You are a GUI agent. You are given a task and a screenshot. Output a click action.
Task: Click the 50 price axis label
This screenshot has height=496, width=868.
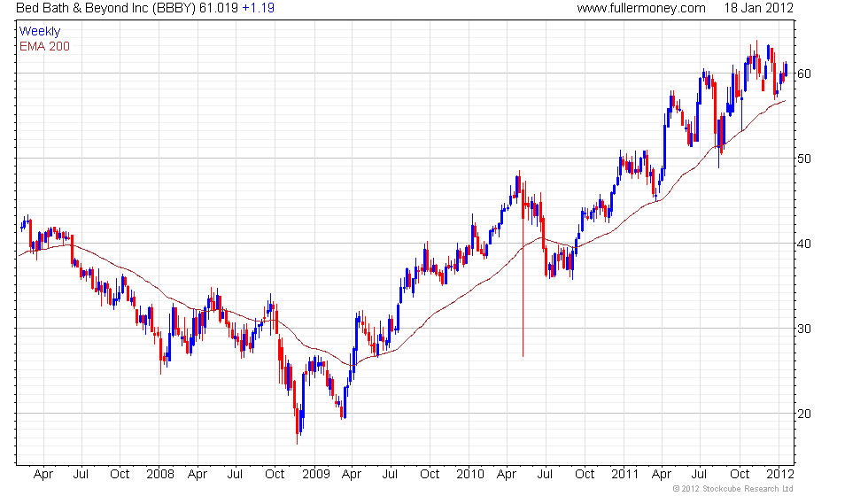[x=804, y=159]
